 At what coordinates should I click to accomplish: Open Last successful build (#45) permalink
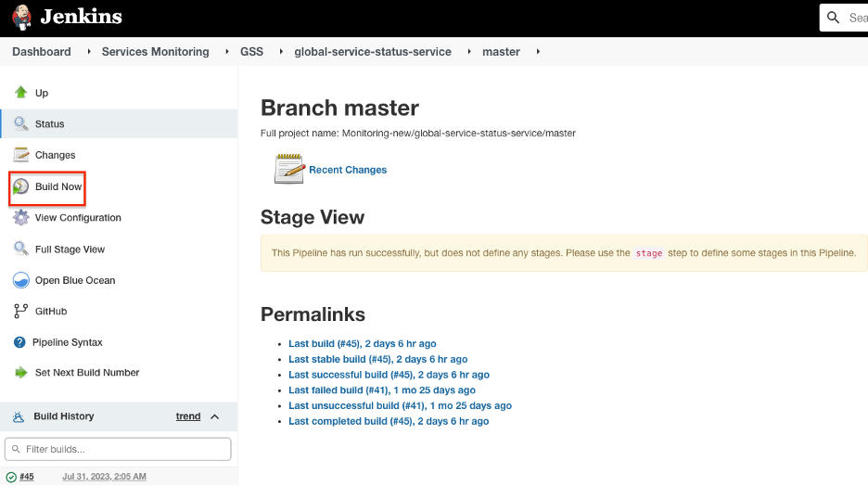point(389,375)
